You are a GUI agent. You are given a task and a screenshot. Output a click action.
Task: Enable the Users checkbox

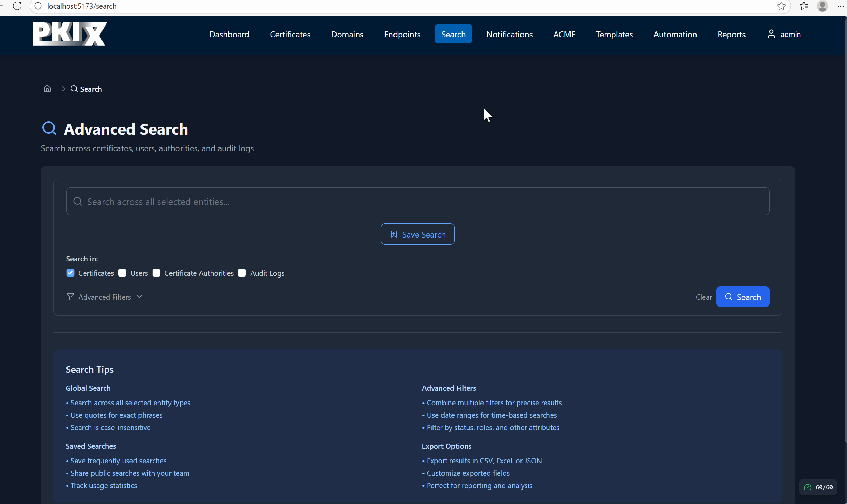[x=122, y=273]
